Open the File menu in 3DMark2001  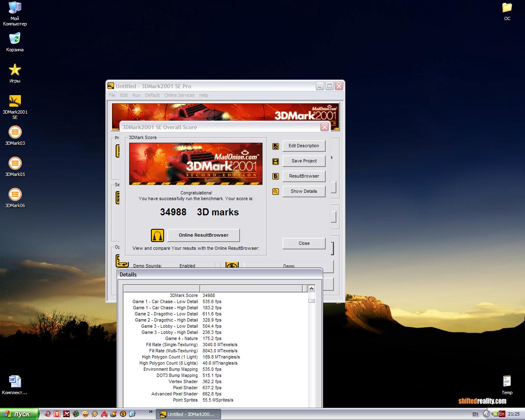click(x=112, y=95)
